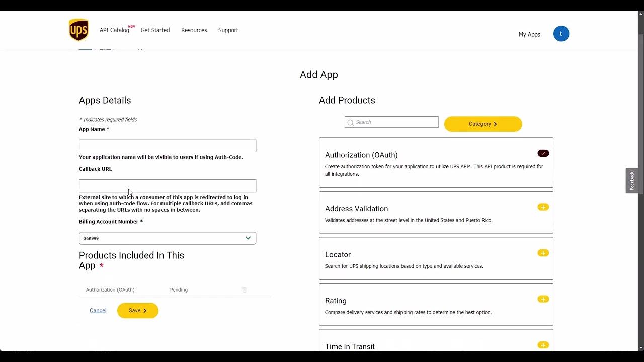
Task: Open the API Catalog menu
Action: click(115, 30)
